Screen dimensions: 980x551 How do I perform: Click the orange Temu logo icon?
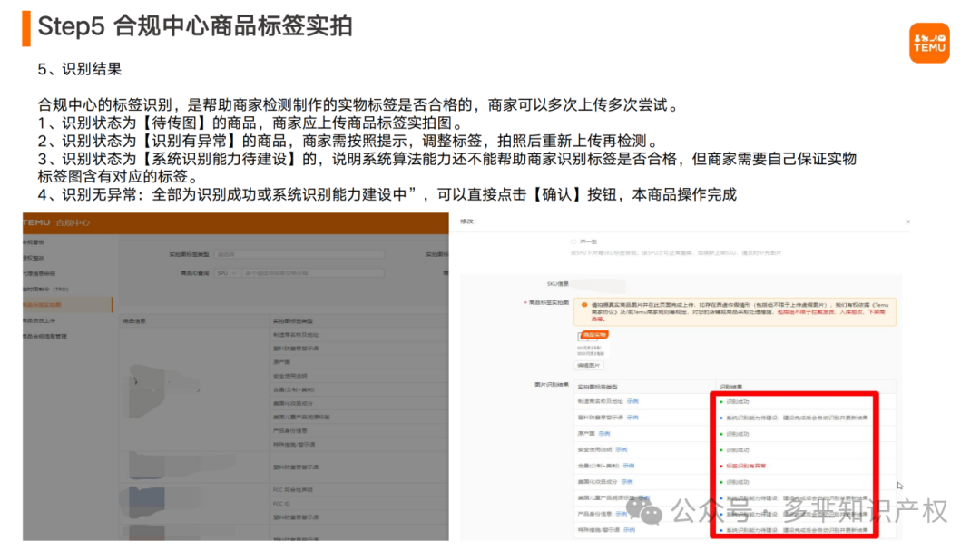[929, 44]
